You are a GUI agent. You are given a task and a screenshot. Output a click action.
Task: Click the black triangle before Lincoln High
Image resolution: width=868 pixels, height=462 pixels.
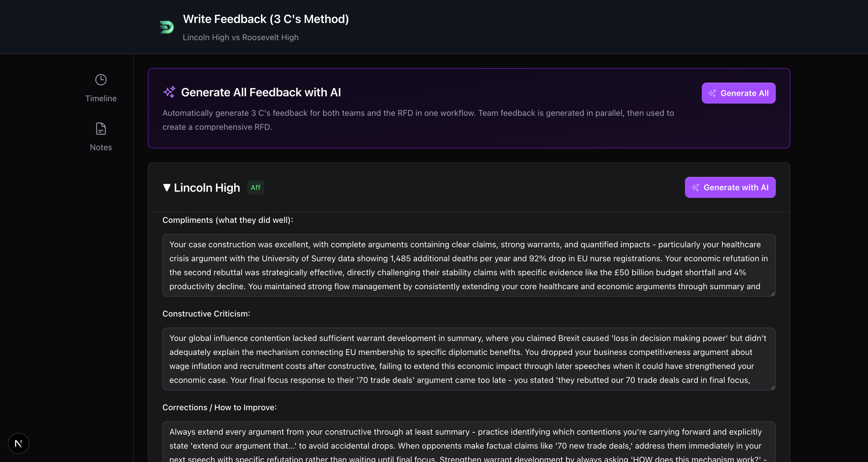166,188
